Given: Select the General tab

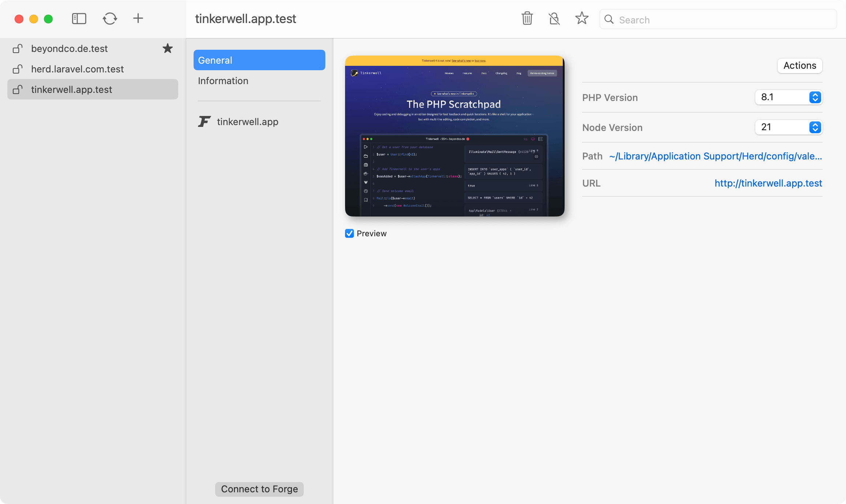Looking at the screenshot, I should [259, 60].
